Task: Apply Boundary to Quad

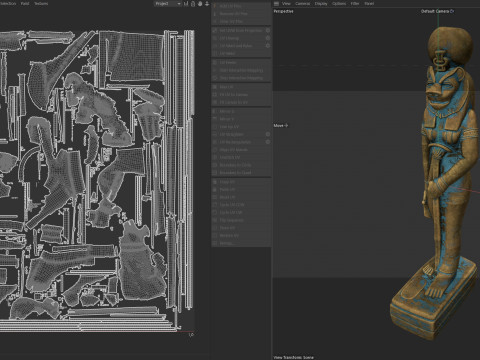Action: tap(241, 173)
